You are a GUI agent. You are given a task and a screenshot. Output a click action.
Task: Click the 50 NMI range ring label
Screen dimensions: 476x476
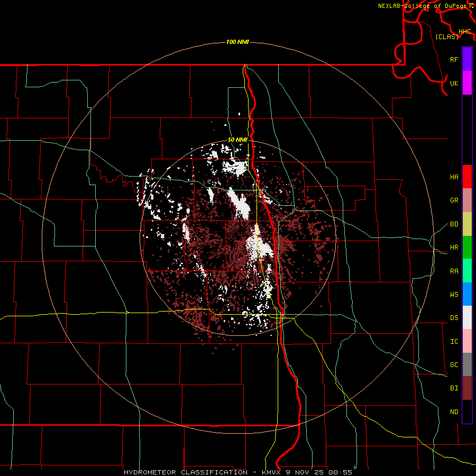pos(237,140)
